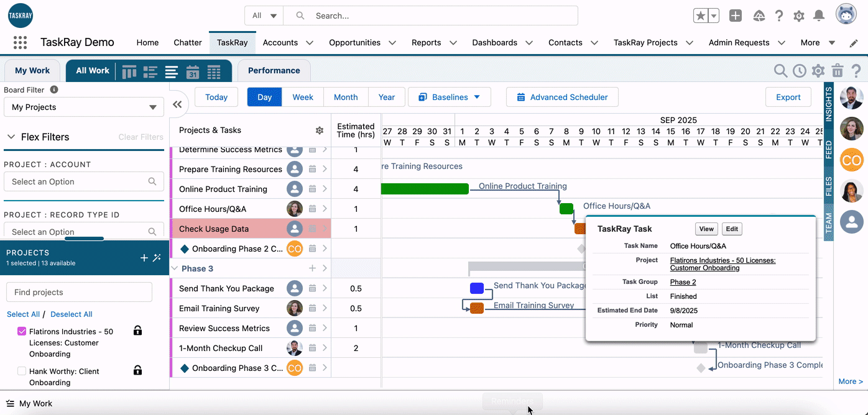Open Flatirons Industries project link in popup

pos(723,264)
